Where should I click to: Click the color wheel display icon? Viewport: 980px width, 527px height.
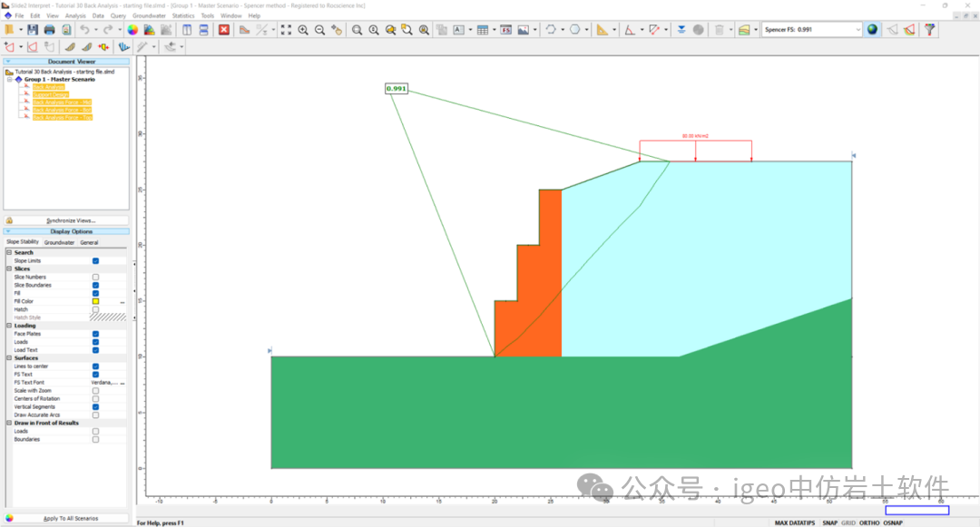(132, 30)
